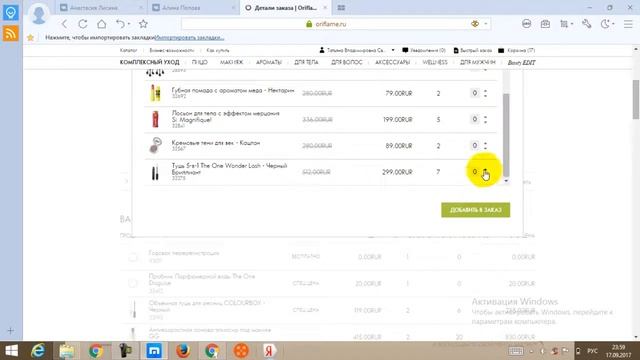Bookmark this page with the star icon

pyautogui.click(x=143, y=24)
